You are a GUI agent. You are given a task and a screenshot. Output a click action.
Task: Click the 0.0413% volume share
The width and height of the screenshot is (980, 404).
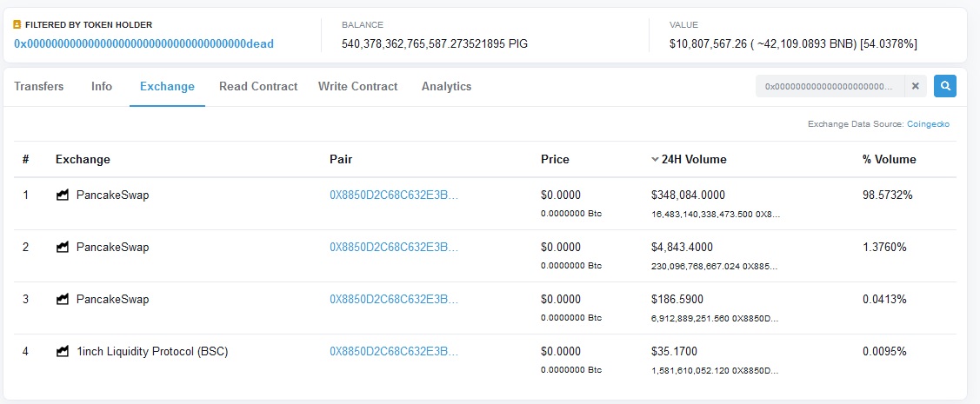point(884,299)
